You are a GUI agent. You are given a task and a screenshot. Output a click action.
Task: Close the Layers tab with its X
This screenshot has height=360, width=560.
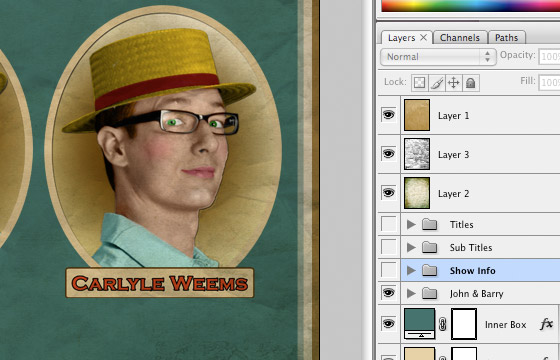423,37
